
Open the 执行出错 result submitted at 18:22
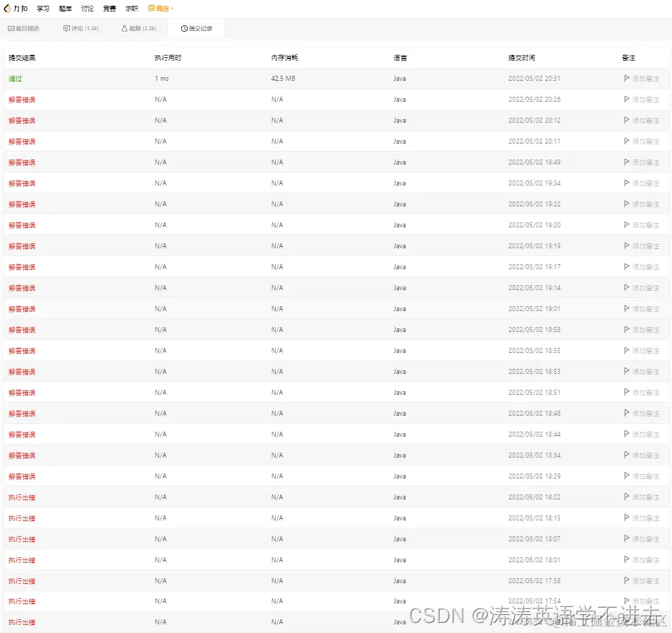point(22,497)
